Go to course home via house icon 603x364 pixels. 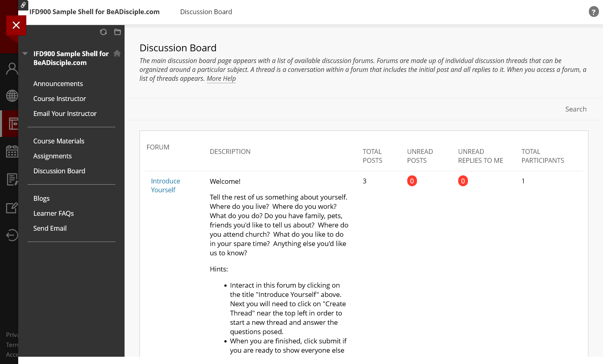point(117,53)
